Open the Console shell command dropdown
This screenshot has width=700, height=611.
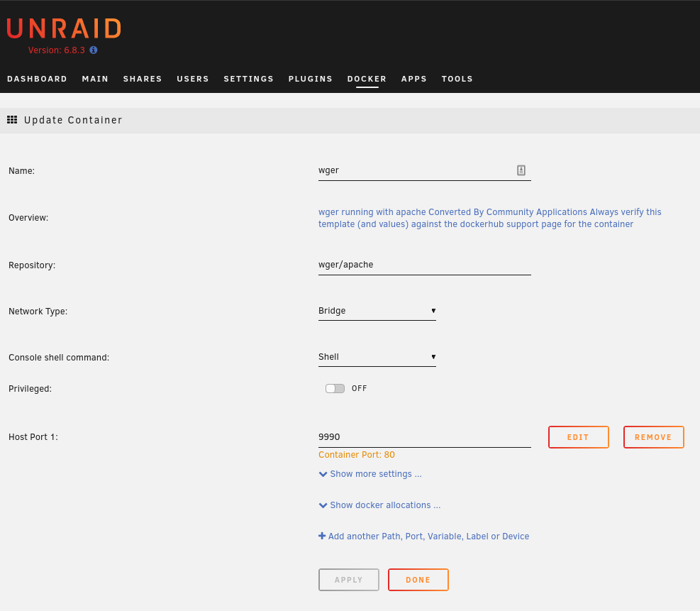tap(377, 357)
